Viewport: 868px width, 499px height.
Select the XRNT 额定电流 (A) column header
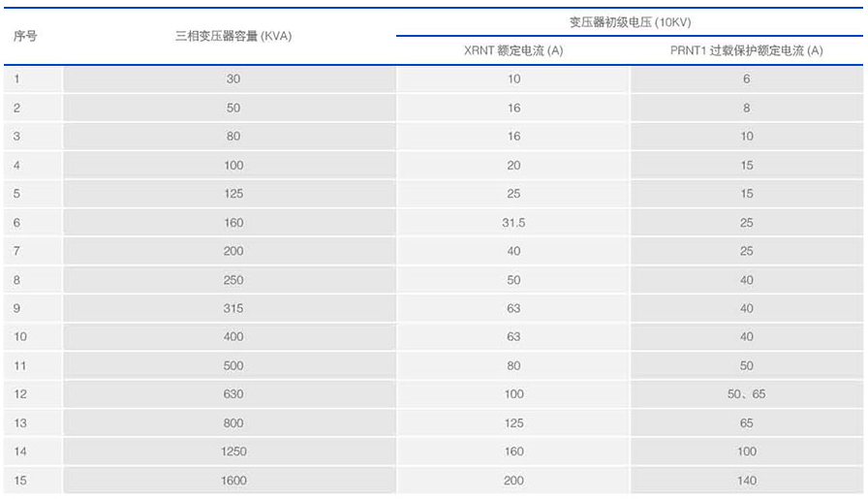(x=513, y=50)
